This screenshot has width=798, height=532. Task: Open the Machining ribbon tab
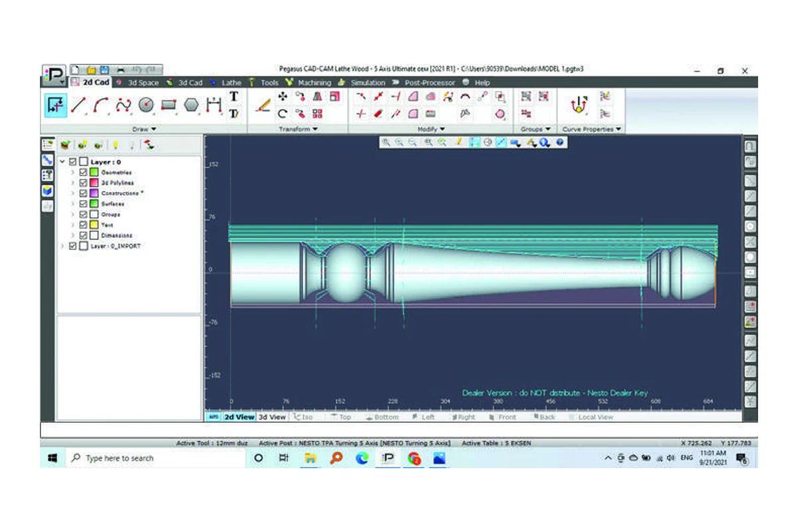coord(309,82)
